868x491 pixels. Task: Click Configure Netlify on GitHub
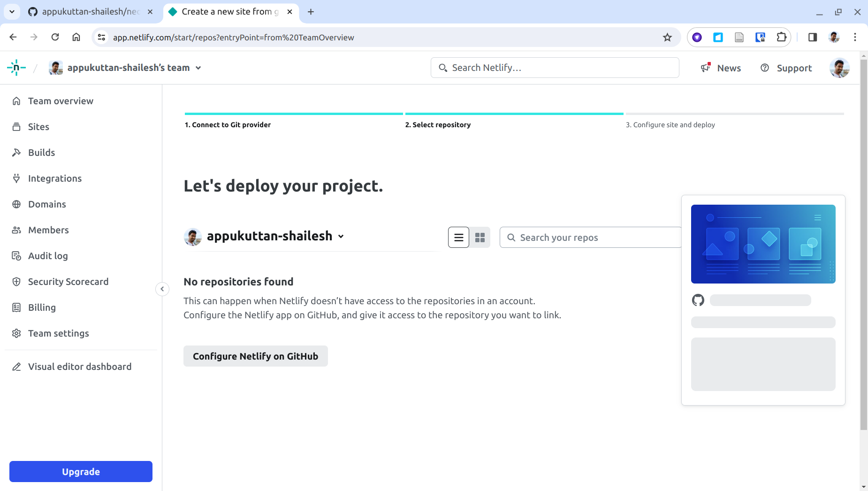[255, 356]
